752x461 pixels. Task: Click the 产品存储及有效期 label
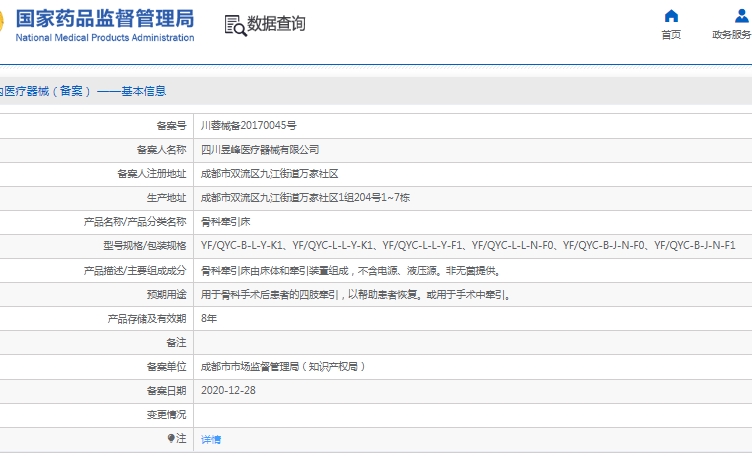click(147, 319)
